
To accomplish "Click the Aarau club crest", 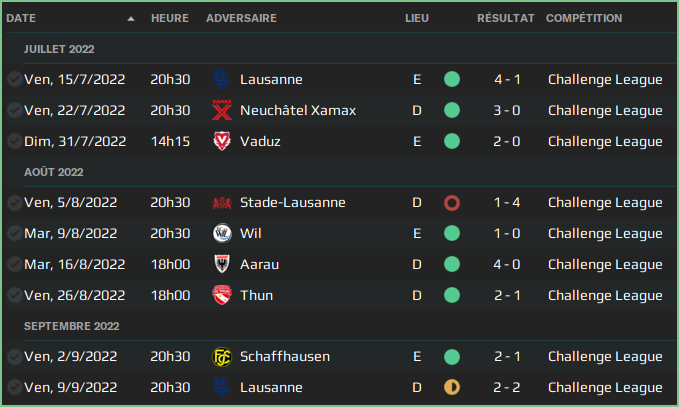I will pos(222,265).
